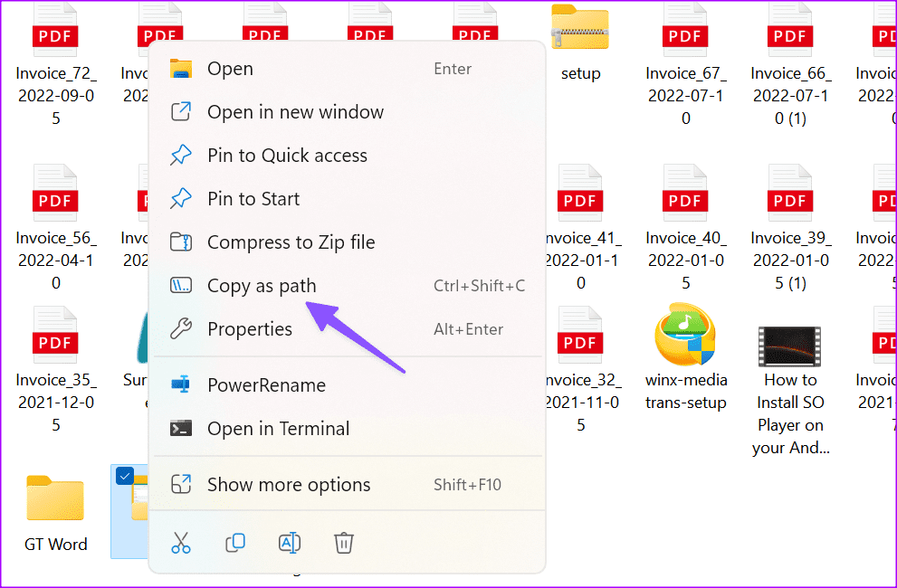Select the How to Install SO Player video thumbnail

click(x=790, y=344)
